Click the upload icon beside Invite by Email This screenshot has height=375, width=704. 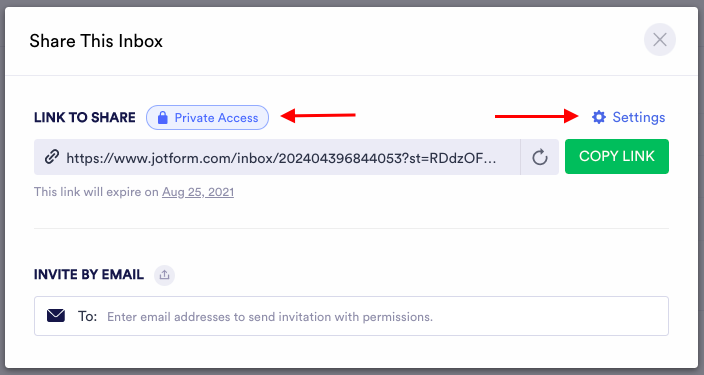pyautogui.click(x=164, y=275)
